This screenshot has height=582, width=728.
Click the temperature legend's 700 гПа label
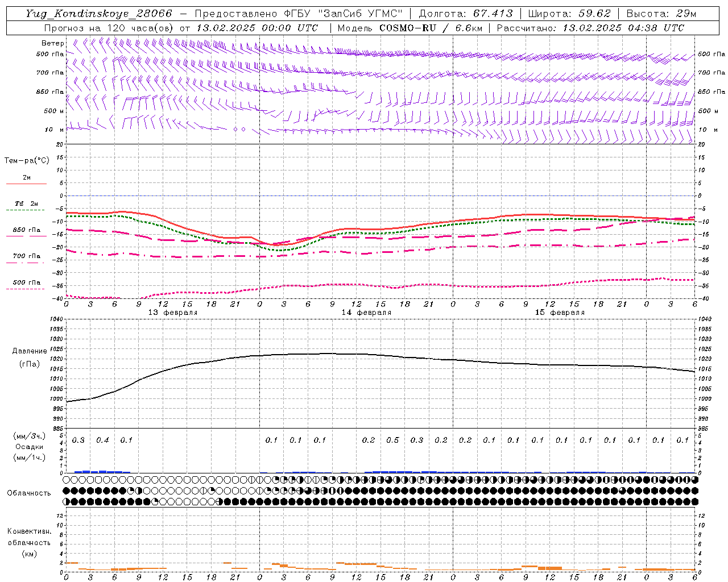[x=27, y=256]
